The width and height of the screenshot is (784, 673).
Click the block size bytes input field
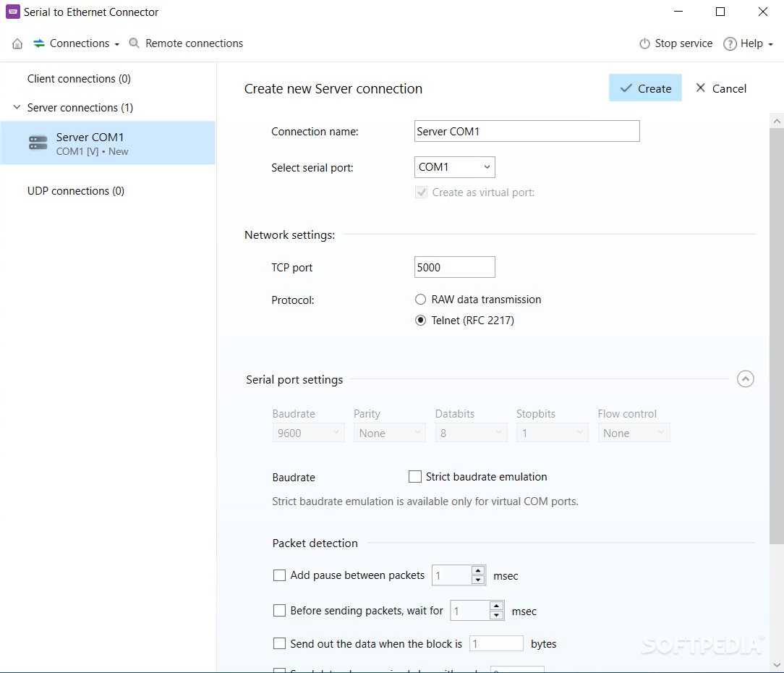(x=496, y=643)
